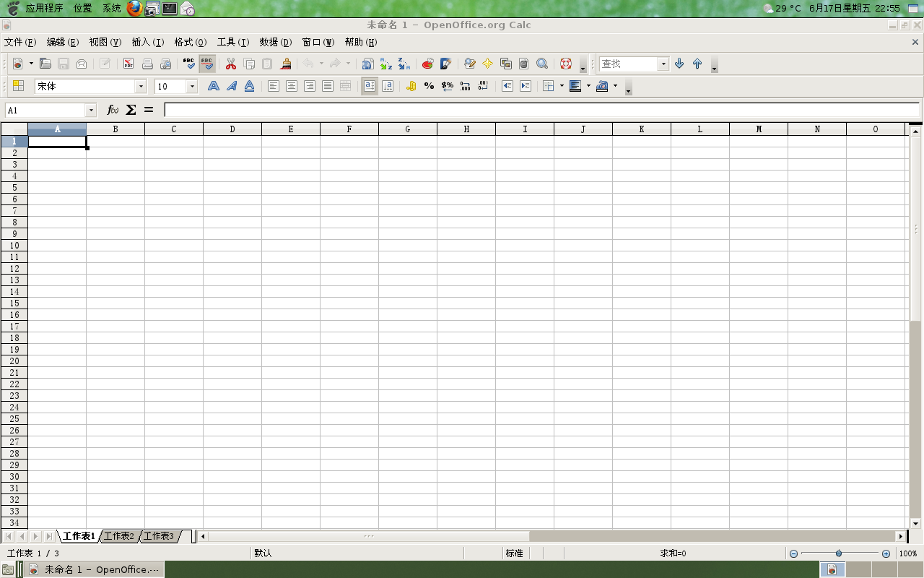Toggle AutoSpellcheck red-underline ABC icon

pyautogui.click(x=207, y=64)
